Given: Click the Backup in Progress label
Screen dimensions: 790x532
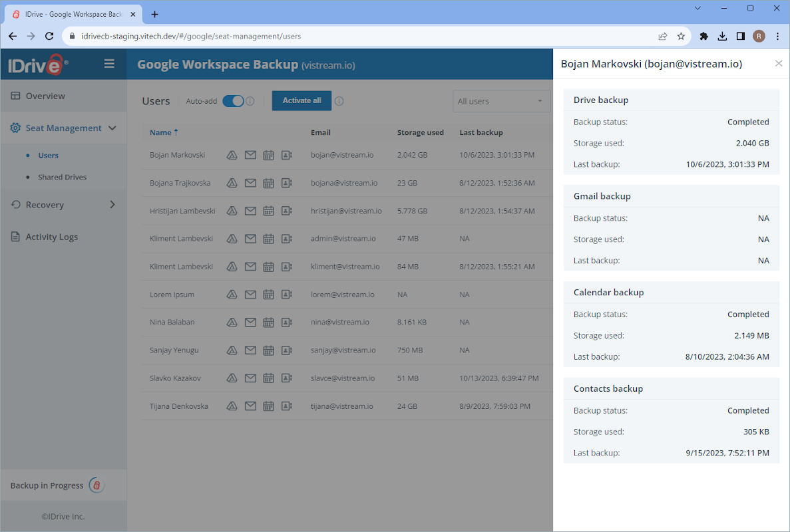Looking at the screenshot, I should 47,485.
